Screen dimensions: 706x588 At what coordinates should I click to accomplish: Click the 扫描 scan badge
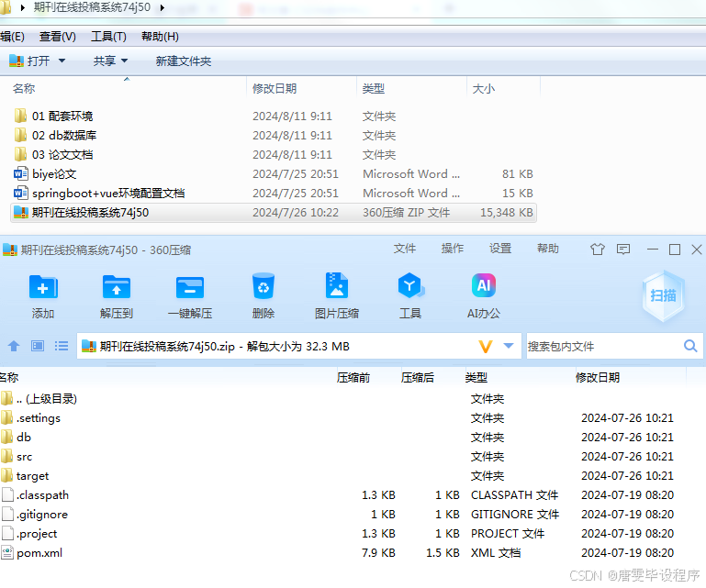pyautogui.click(x=663, y=295)
